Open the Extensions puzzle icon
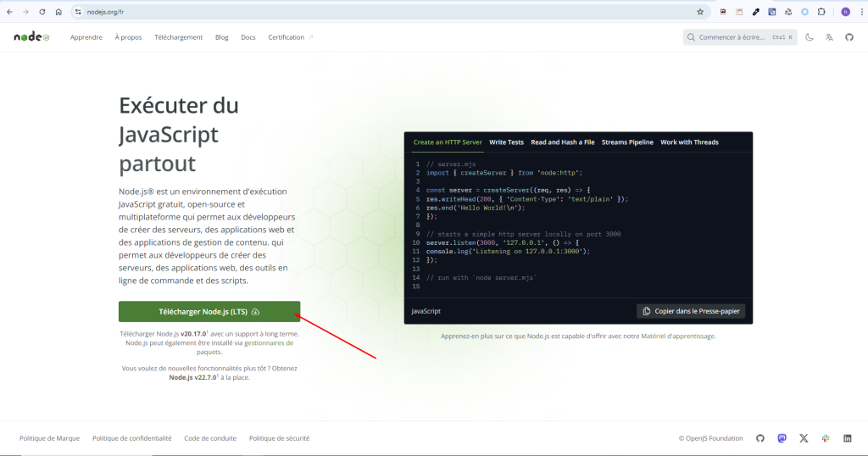The height and width of the screenshot is (456, 868). (x=821, y=12)
